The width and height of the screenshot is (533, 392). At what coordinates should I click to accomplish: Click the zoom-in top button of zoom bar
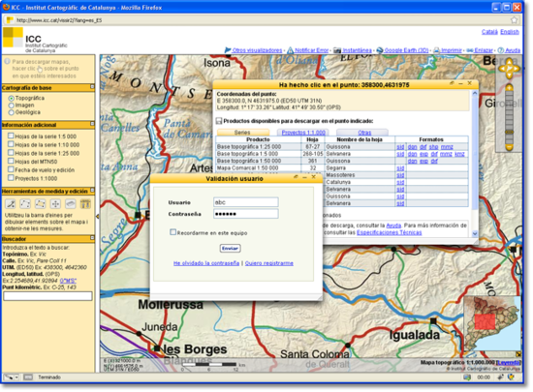(x=509, y=87)
